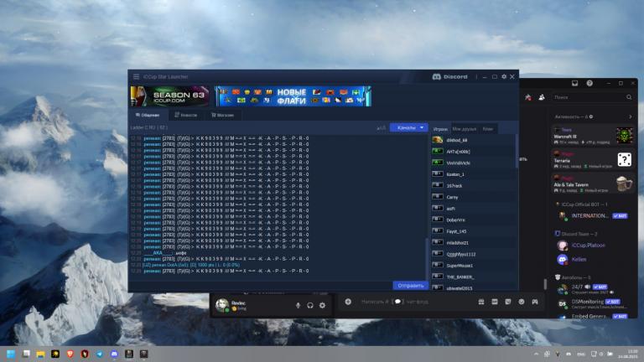Click the Embed Genera... bot member
Viewport: 644px width, 362px height.
[x=593, y=317]
